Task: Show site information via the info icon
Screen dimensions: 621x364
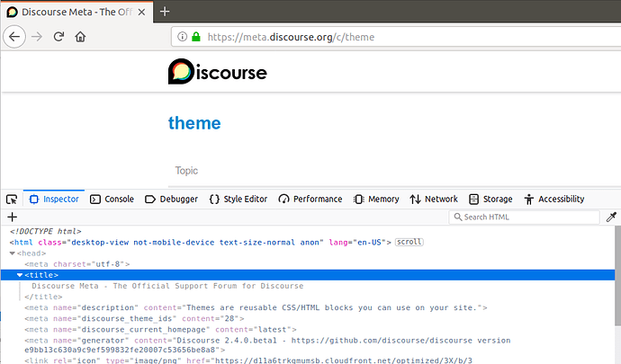Action: pos(182,37)
